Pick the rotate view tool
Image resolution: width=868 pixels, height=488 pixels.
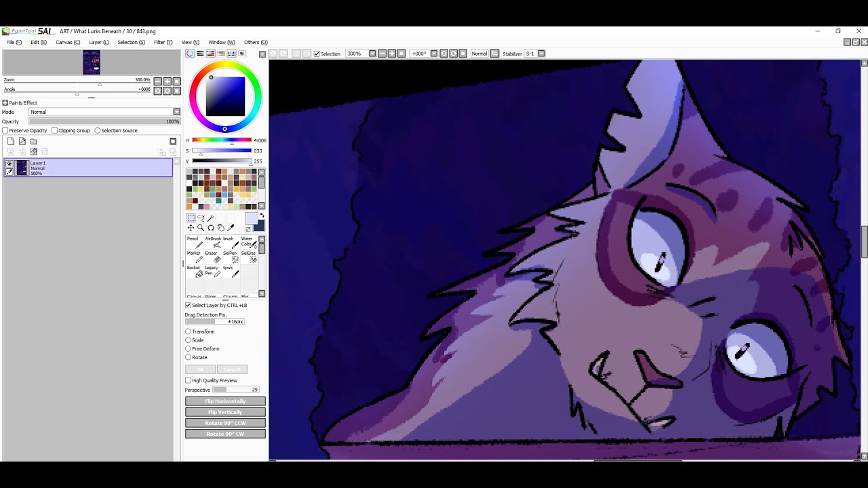click(211, 228)
